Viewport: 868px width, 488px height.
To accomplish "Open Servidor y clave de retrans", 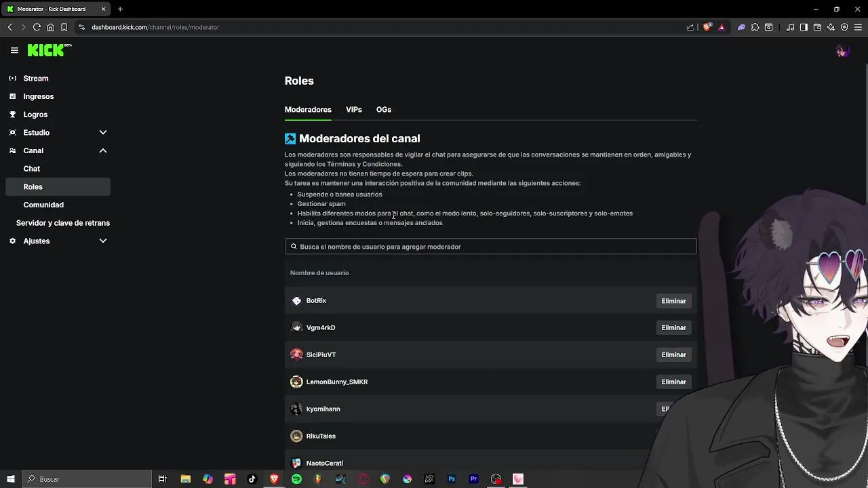I will 62,223.
